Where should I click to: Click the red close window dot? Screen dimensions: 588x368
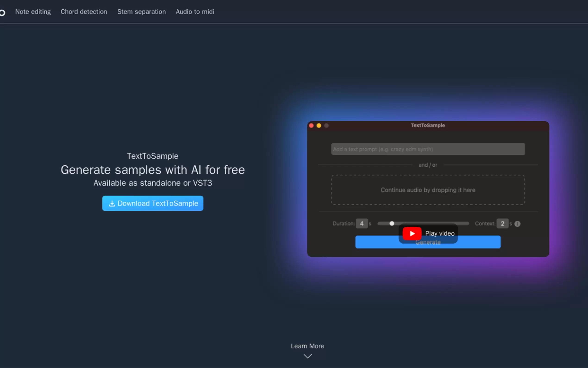311,126
